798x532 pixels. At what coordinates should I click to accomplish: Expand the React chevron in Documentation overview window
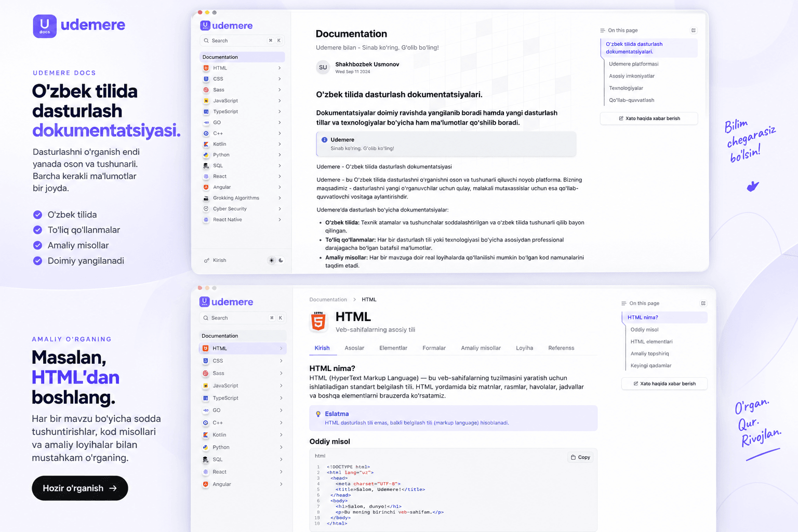[280, 177]
